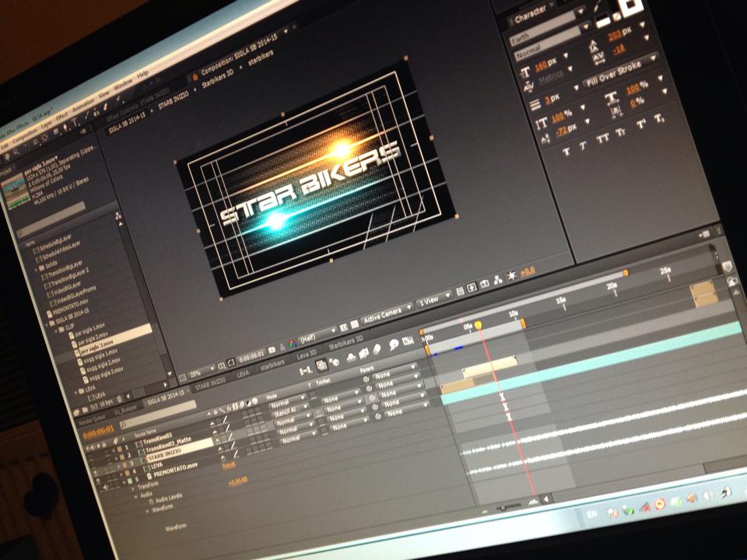Toggle video visibility of layer 1 Transition03
The image size is (747, 560).
pos(89,455)
